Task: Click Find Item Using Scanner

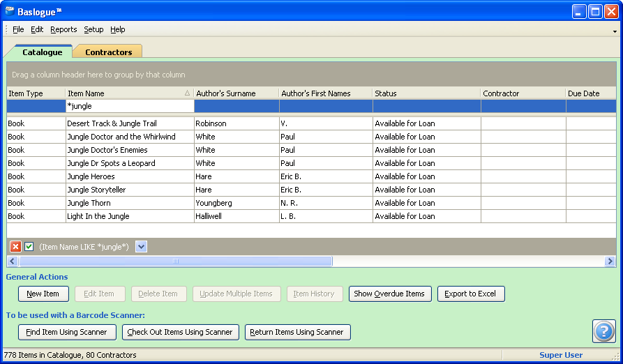Action: (x=67, y=332)
